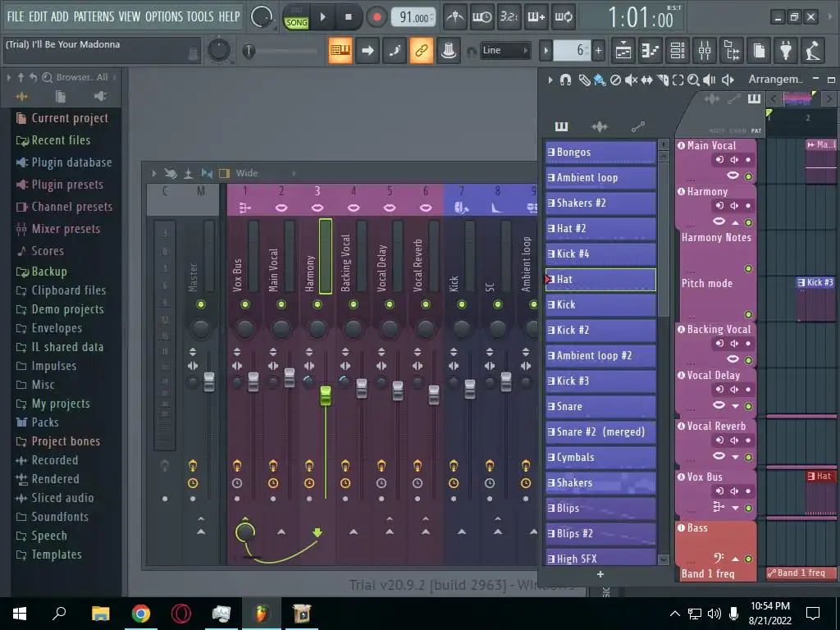Viewport: 840px width, 630px height.
Task: Expand the Vox Bus track triangle
Action: click(736, 508)
